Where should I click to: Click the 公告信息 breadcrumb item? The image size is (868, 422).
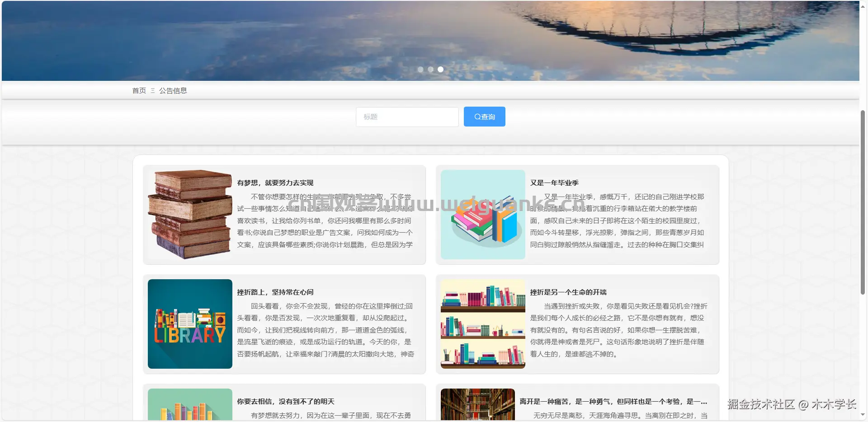click(x=173, y=91)
